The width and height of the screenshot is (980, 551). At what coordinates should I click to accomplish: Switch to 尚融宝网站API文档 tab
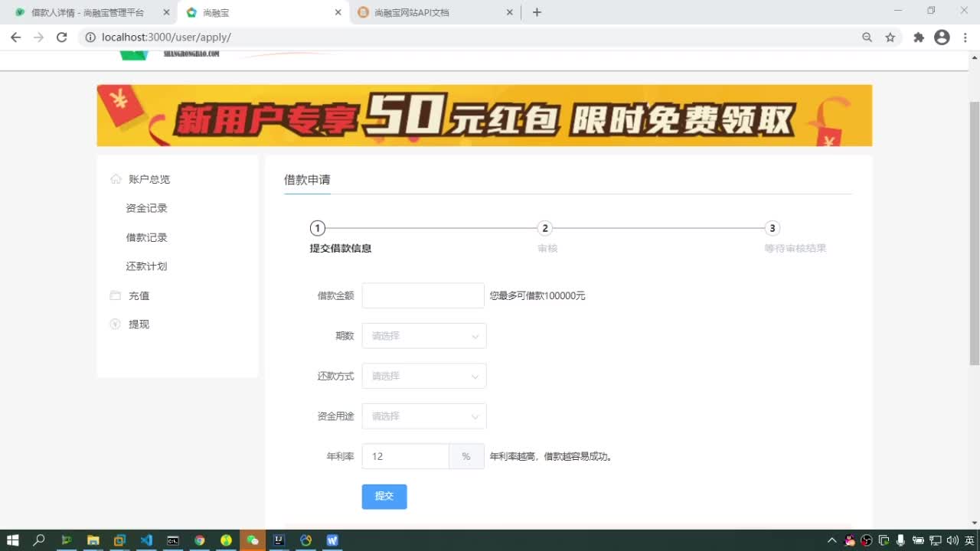coord(436,12)
